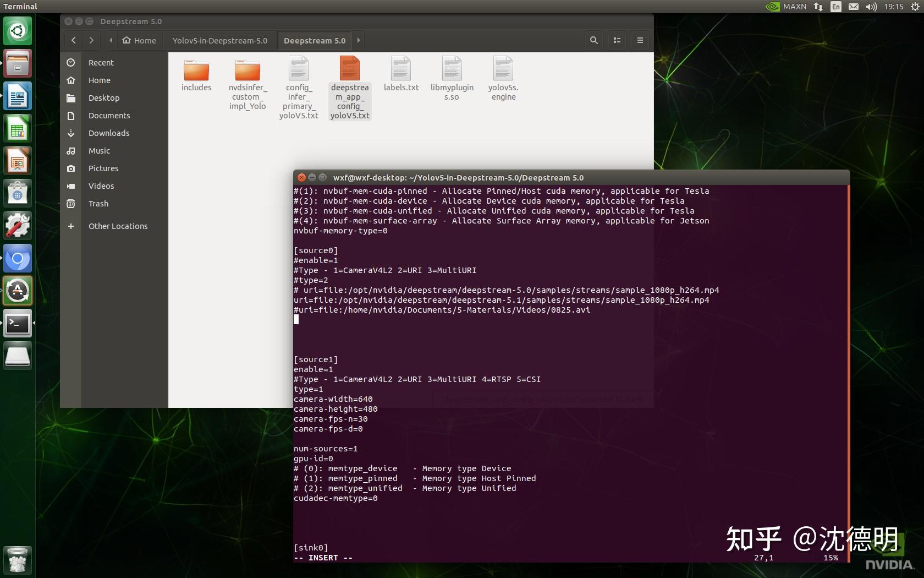Go forward in Files navigation
This screenshot has width=924, height=578.
(x=91, y=40)
